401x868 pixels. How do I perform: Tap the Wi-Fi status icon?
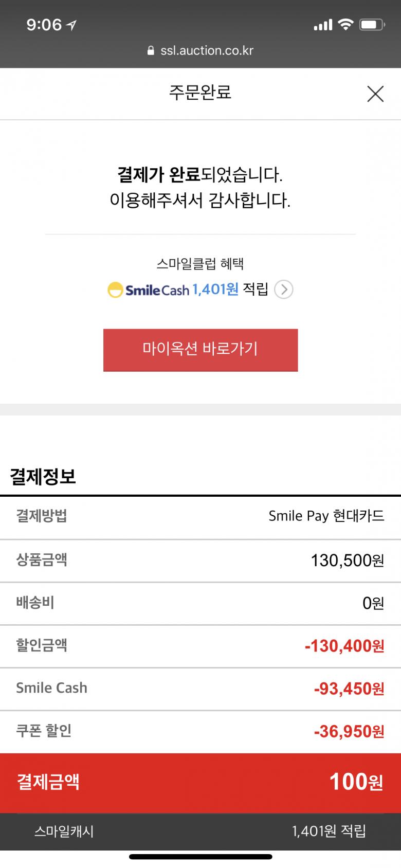click(x=345, y=24)
